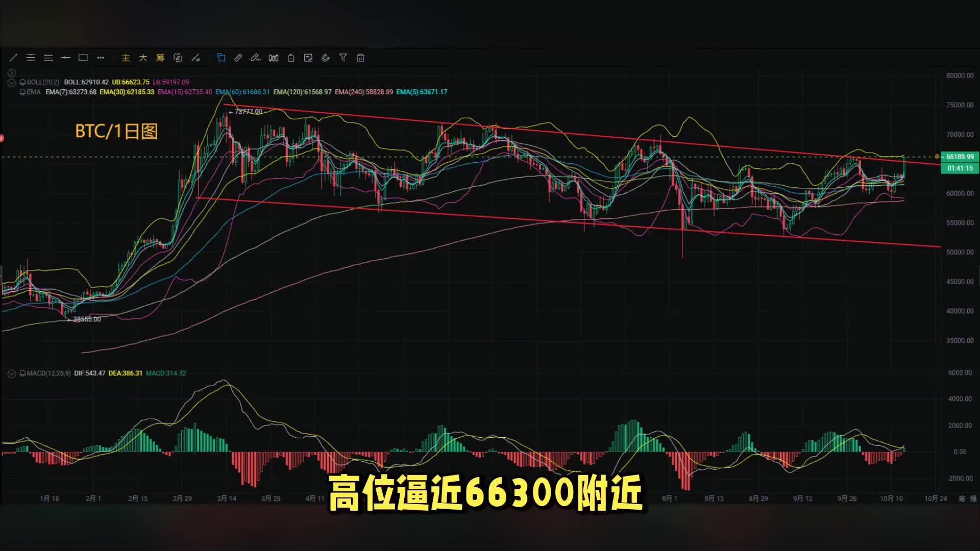Expand the circled arrow above BOLL row
The image size is (980, 551).
click(12, 73)
